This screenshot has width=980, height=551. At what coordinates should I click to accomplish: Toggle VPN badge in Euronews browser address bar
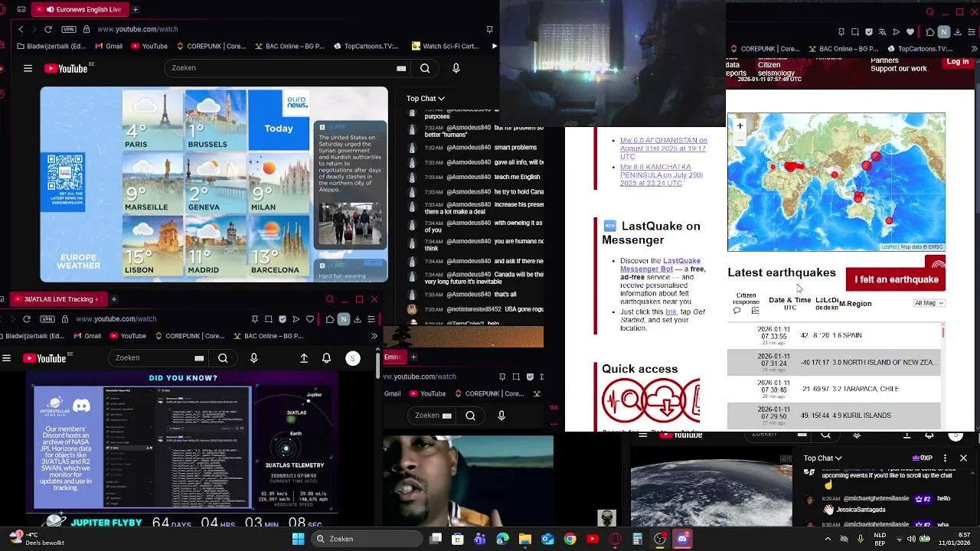pos(69,29)
